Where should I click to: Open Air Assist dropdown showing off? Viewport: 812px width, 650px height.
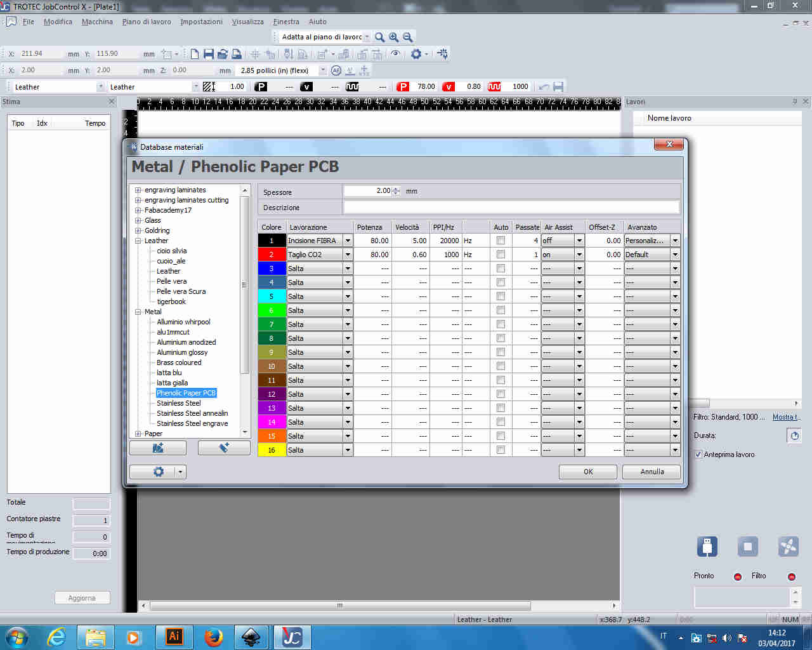tap(579, 241)
